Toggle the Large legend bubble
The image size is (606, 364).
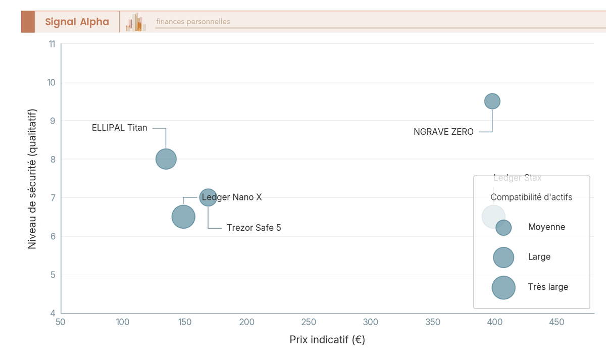pyautogui.click(x=503, y=257)
